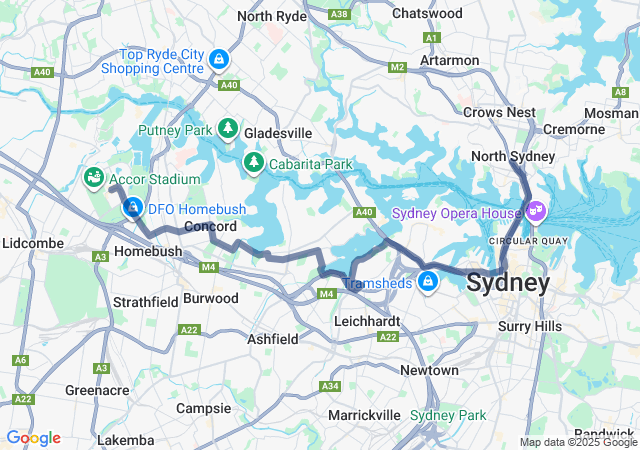Click the Accor Stadium green marker icon
The width and height of the screenshot is (640, 450).
(94, 178)
